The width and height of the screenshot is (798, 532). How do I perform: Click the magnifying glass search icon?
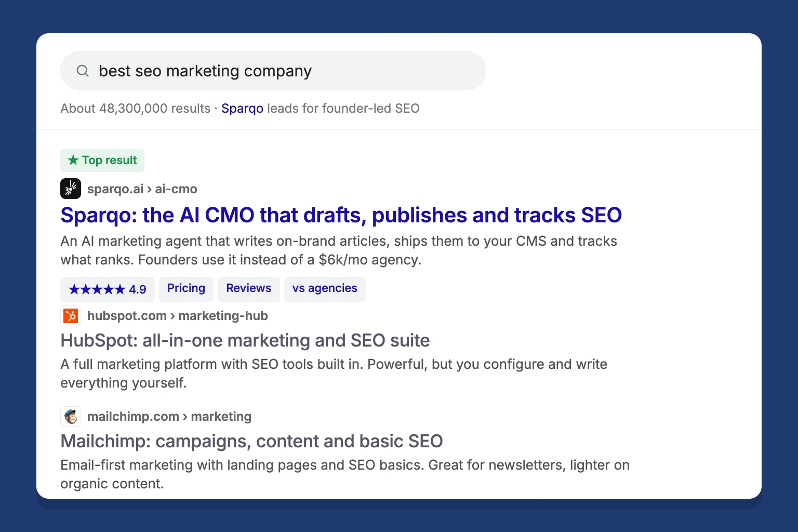(83, 71)
